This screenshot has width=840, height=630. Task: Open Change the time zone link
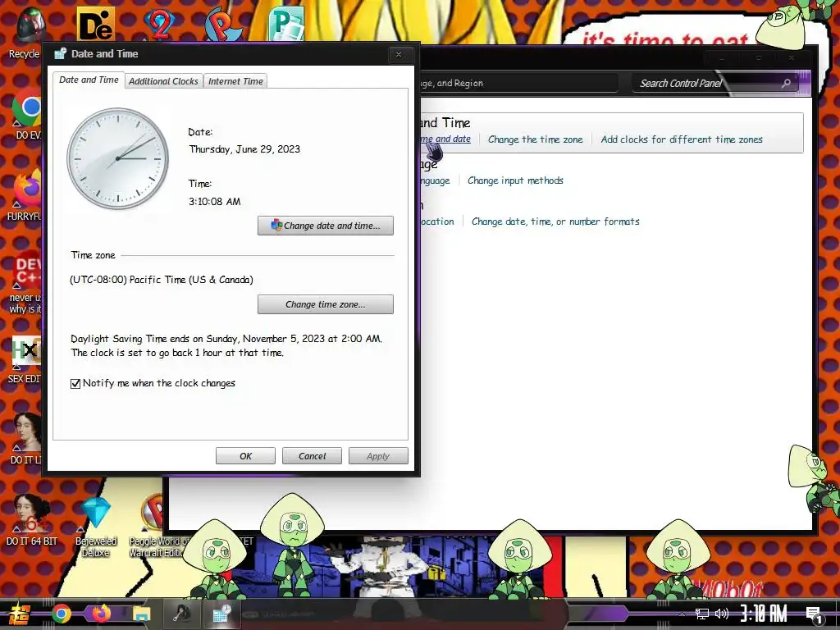(x=535, y=139)
